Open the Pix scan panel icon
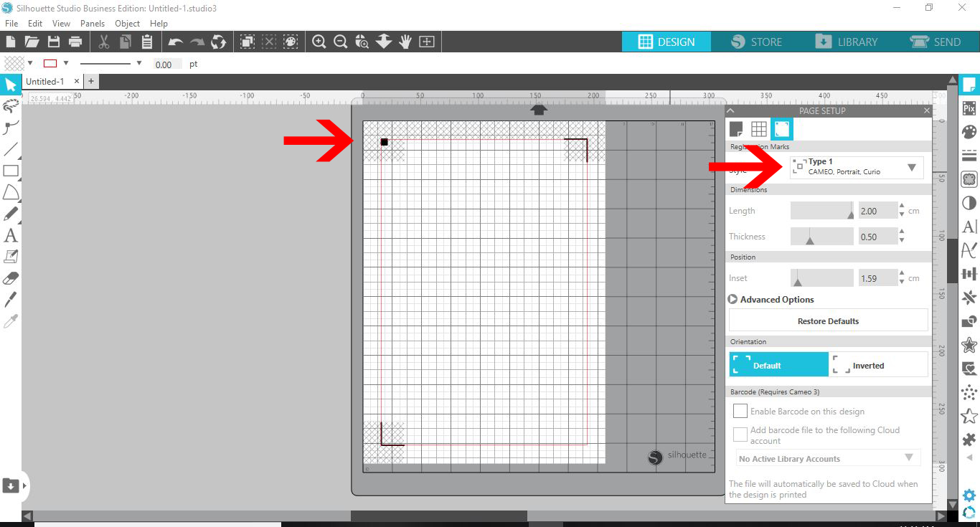 coord(969,108)
